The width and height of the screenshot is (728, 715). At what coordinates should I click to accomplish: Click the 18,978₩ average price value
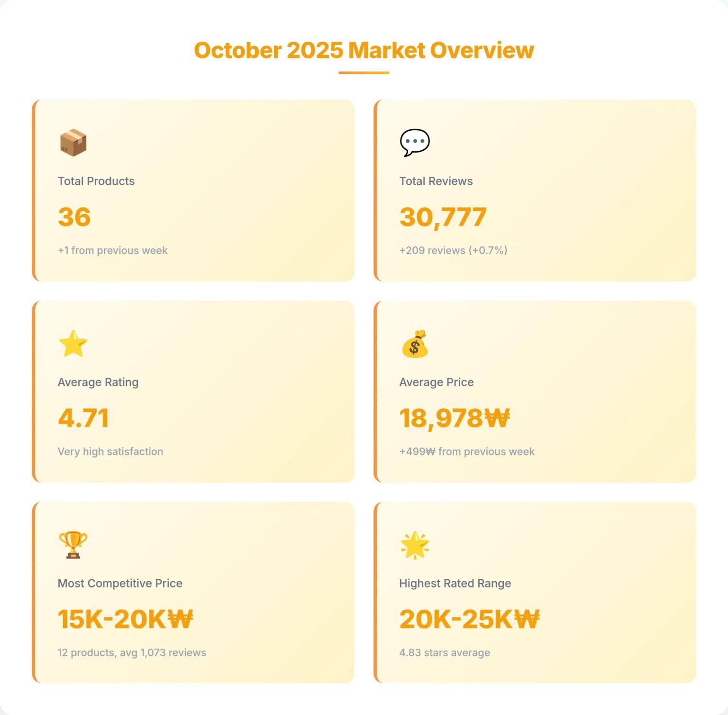point(454,418)
